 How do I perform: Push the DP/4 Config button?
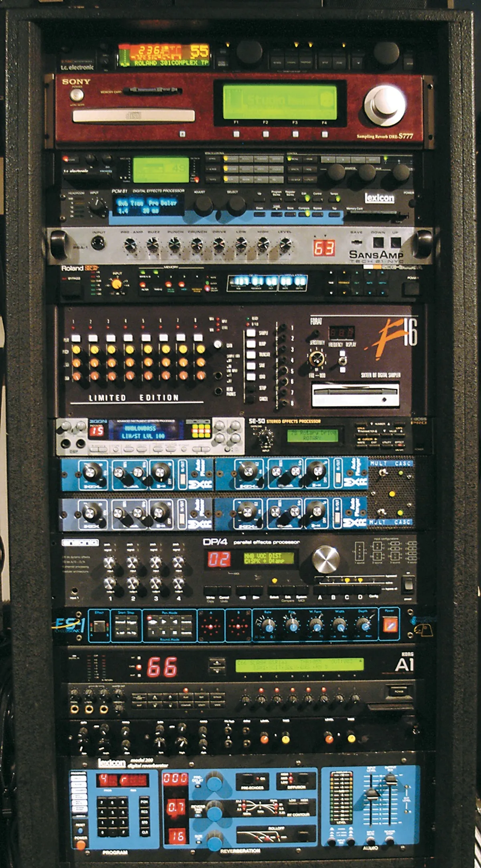coord(374,589)
